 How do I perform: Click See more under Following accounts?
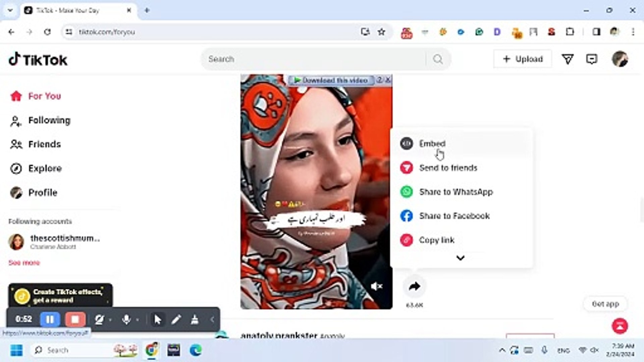(x=23, y=263)
